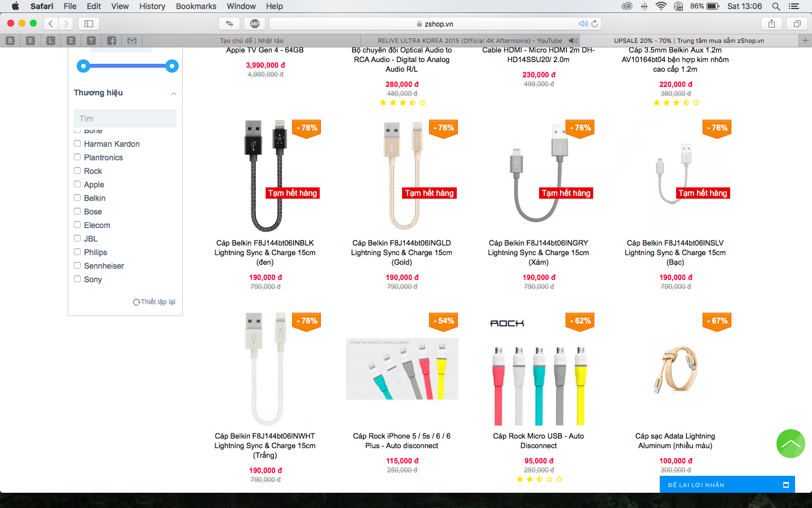Show the Safari sidebar
This screenshot has width=812, height=508.
pos(89,24)
